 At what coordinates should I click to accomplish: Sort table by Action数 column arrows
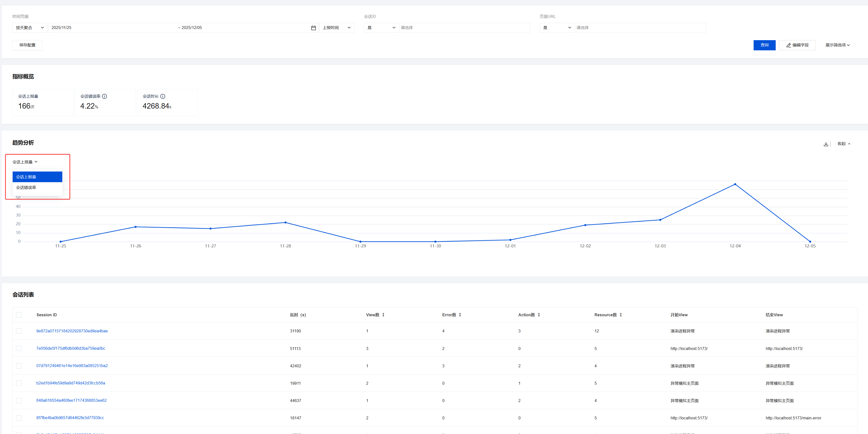tap(539, 315)
